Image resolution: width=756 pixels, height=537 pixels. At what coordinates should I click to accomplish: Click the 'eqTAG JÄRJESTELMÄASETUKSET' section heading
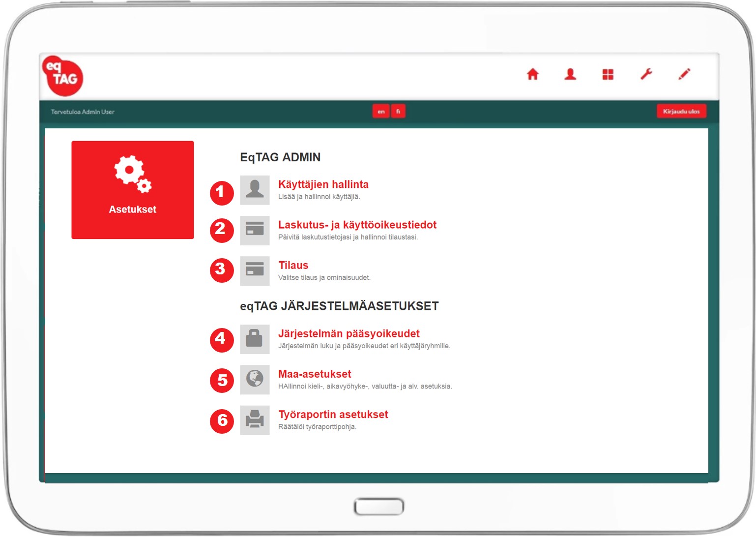click(339, 306)
